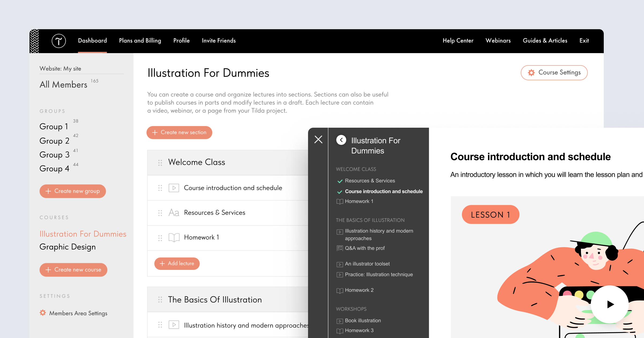Open Illustration history and modern approaches row
This screenshot has height=338, width=644.
[x=228, y=325]
